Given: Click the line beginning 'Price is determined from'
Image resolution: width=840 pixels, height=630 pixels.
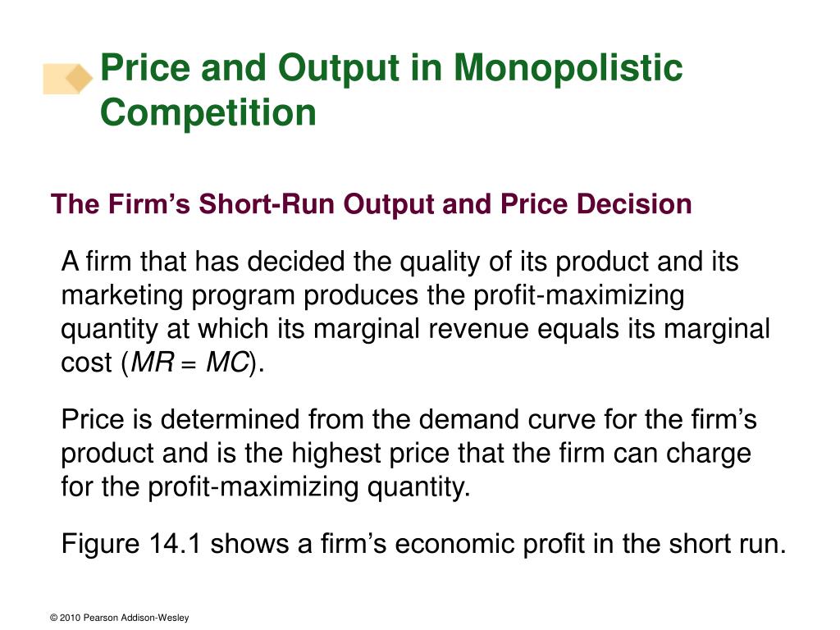Looking at the screenshot, I should (x=409, y=419).
